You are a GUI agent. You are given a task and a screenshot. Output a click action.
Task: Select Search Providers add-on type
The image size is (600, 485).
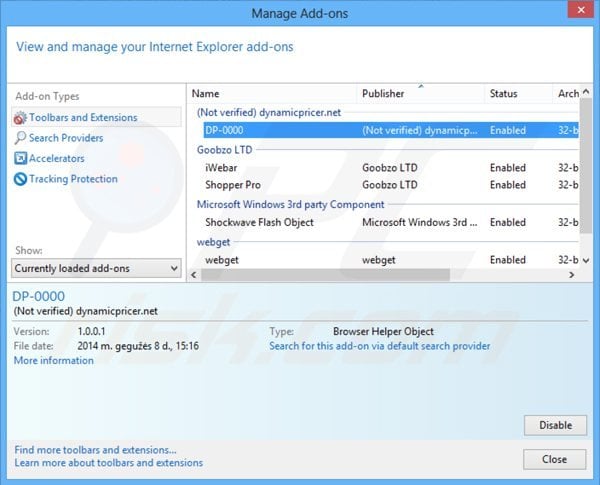[66, 138]
